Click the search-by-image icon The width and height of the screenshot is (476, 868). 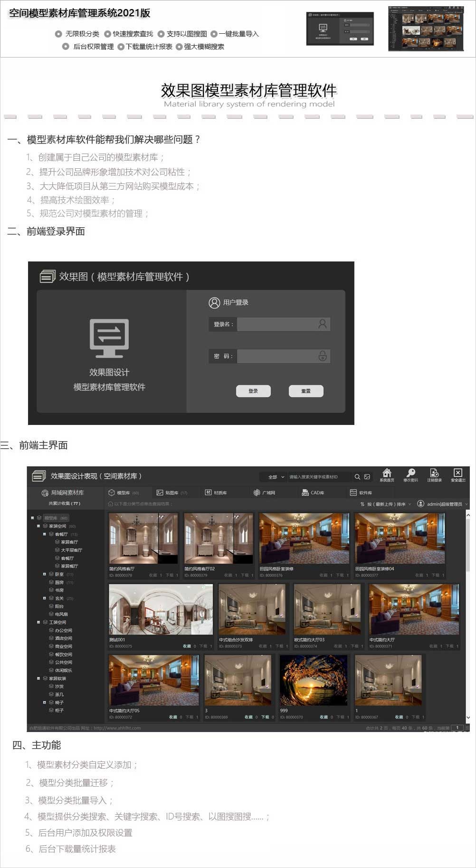pyautogui.click(x=367, y=477)
